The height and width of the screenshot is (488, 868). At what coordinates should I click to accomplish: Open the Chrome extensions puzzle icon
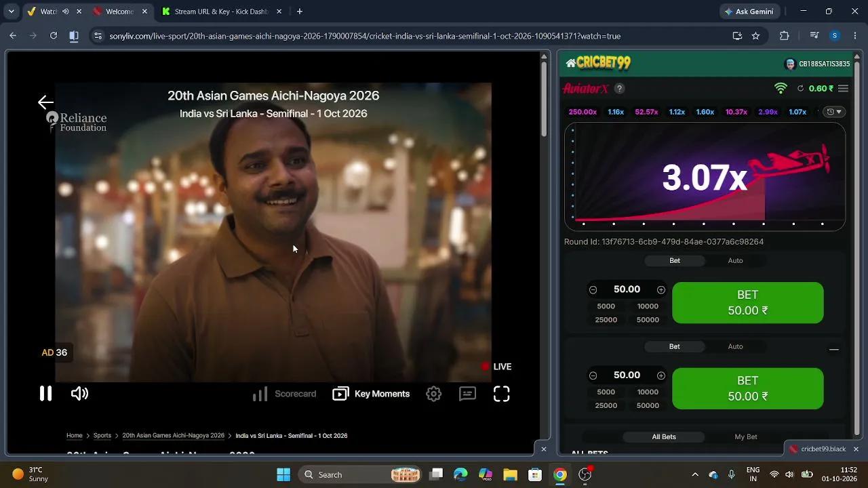(785, 36)
